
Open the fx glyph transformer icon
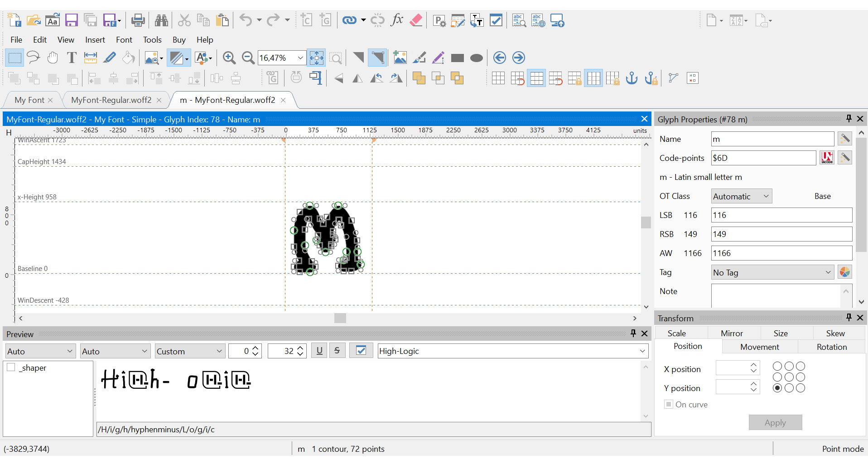[x=397, y=20]
